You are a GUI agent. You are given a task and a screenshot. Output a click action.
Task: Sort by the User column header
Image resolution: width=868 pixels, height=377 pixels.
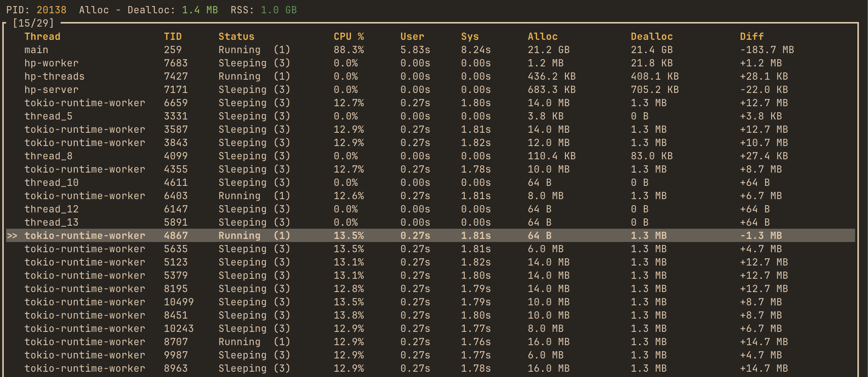click(x=412, y=36)
